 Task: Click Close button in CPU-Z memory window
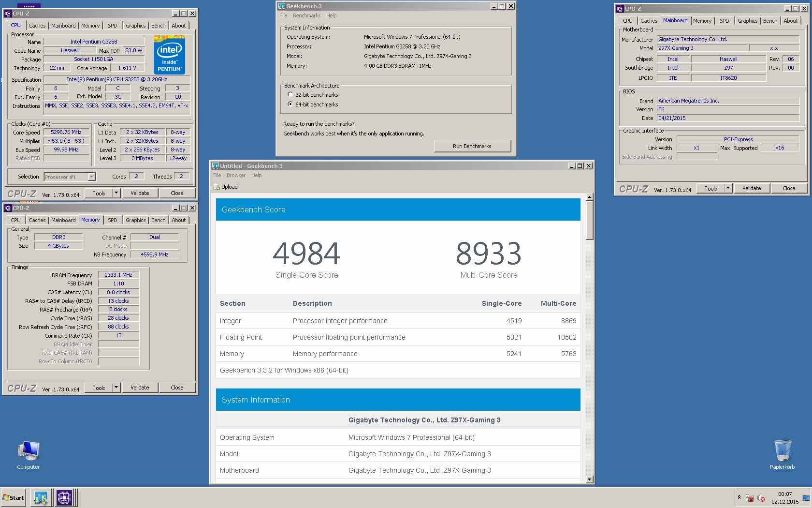tap(177, 388)
